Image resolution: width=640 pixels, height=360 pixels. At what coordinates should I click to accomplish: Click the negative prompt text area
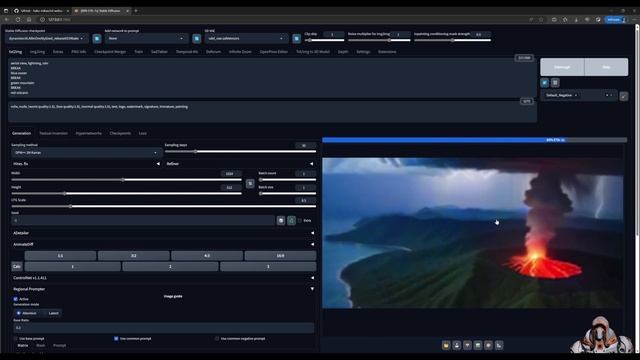pyautogui.click(x=272, y=112)
